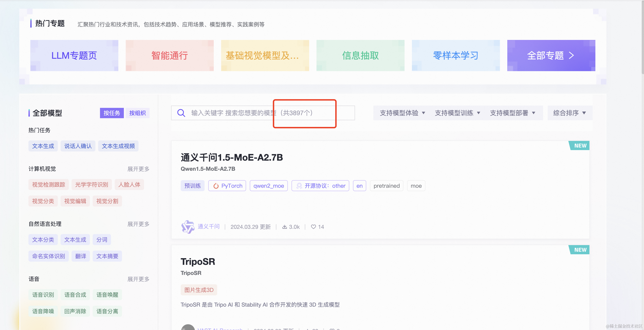Click the 通义千问 organization avatar icon
This screenshot has width=644, height=330.
tap(188, 227)
